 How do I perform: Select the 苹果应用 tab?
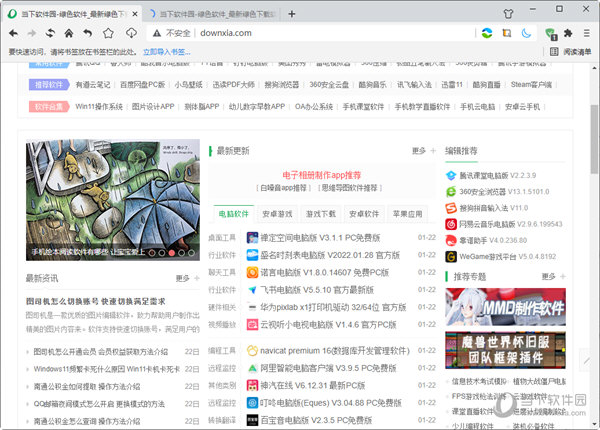(408, 214)
